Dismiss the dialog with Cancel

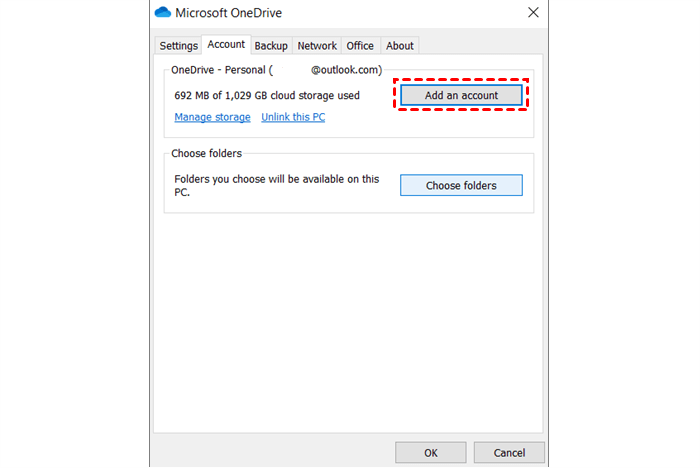click(x=509, y=453)
